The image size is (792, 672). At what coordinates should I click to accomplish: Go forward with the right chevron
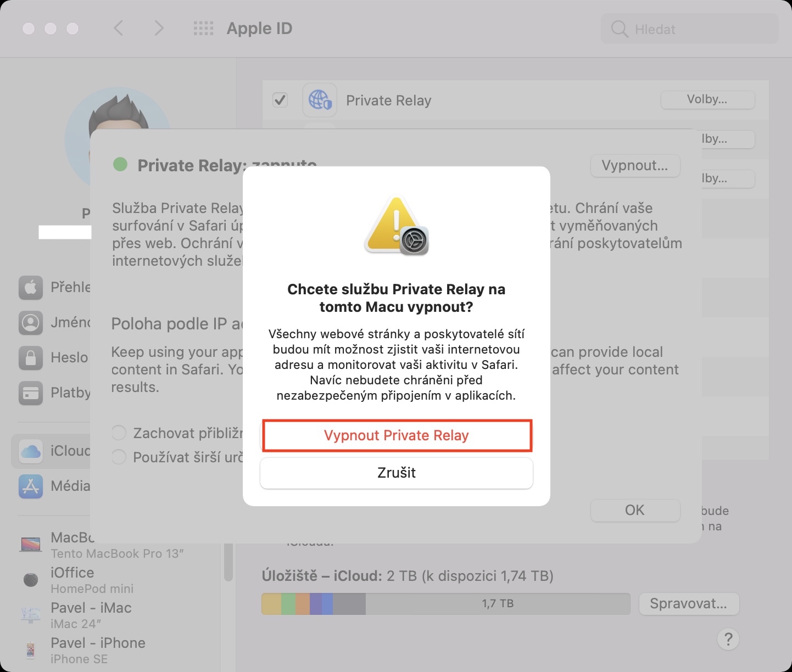click(159, 28)
